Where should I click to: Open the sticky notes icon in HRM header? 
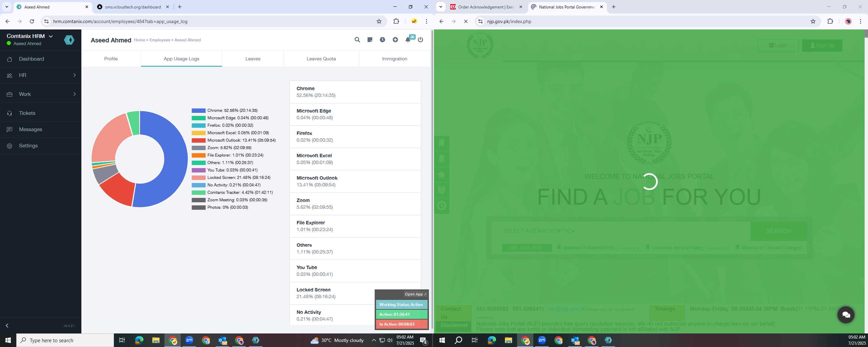pos(370,40)
